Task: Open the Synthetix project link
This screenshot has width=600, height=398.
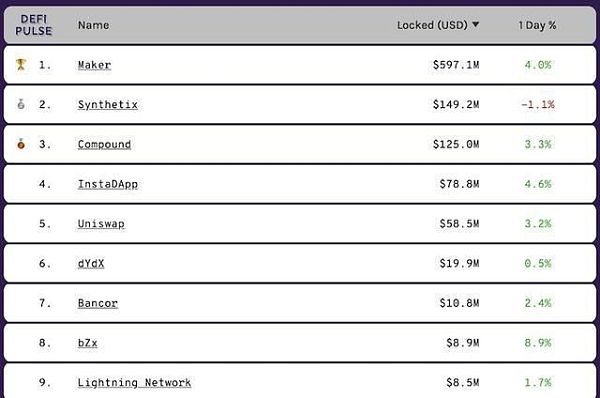Action: [108, 104]
